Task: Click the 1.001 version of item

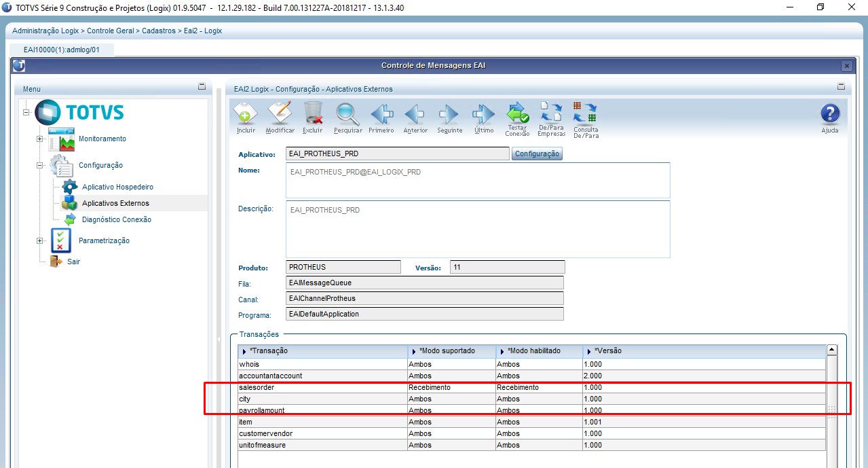Action: click(x=704, y=422)
